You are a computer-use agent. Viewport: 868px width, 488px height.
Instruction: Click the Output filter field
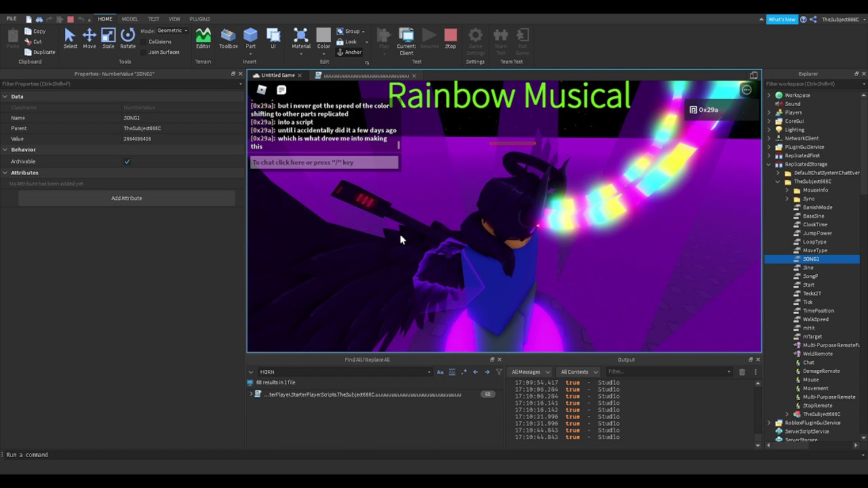pos(669,372)
